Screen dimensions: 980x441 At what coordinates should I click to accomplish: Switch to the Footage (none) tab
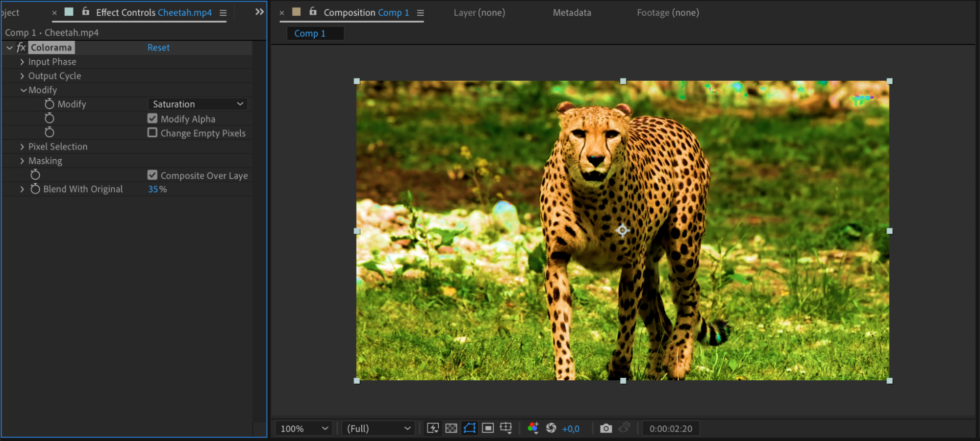(668, 13)
